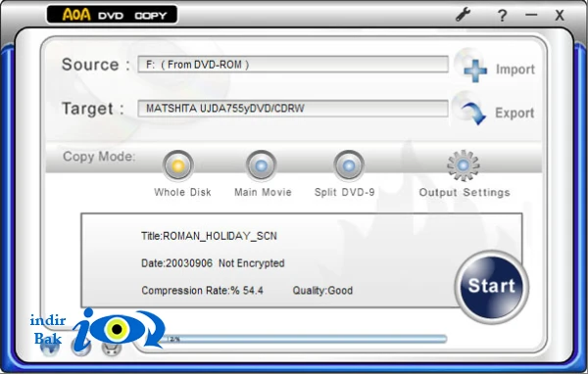
Task: Click the Title:ROMAN_HOLIDAY_SCN text
Action: (209, 236)
